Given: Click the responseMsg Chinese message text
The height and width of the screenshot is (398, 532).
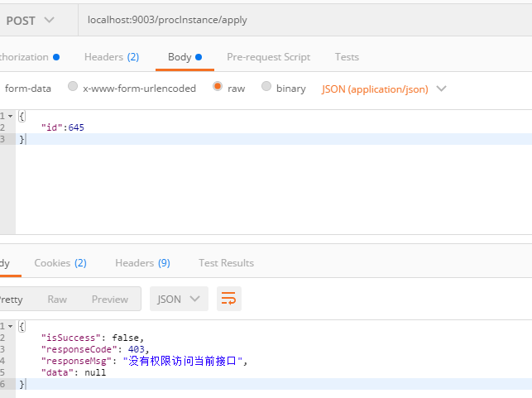Looking at the screenshot, I should [183, 361].
